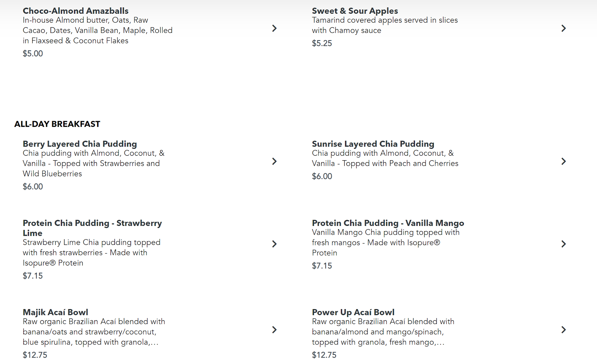Click the Power Up Acaí Bowl chevron
Image resolution: width=597 pixels, height=364 pixels.
click(564, 330)
